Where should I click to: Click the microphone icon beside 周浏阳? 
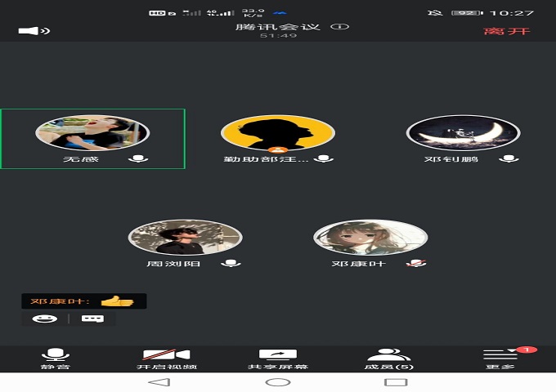(x=232, y=263)
